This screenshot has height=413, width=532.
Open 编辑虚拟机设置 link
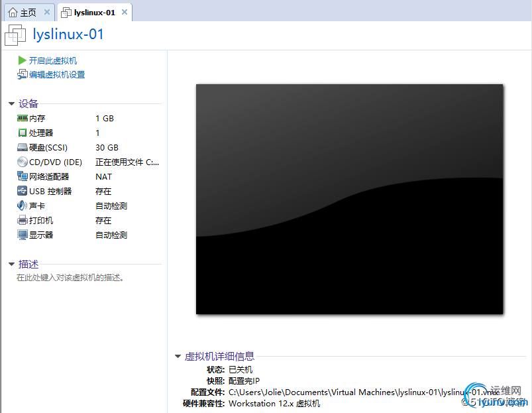click(x=57, y=75)
